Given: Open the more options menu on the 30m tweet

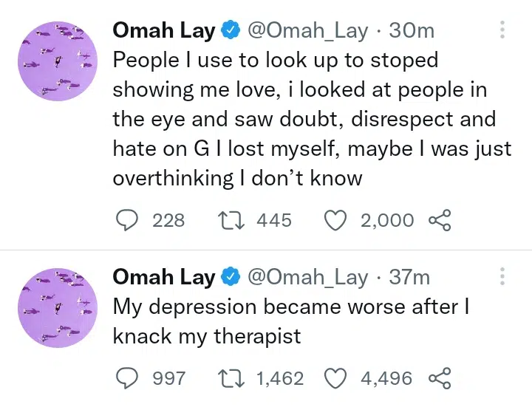Looking at the screenshot, I should click(502, 30).
